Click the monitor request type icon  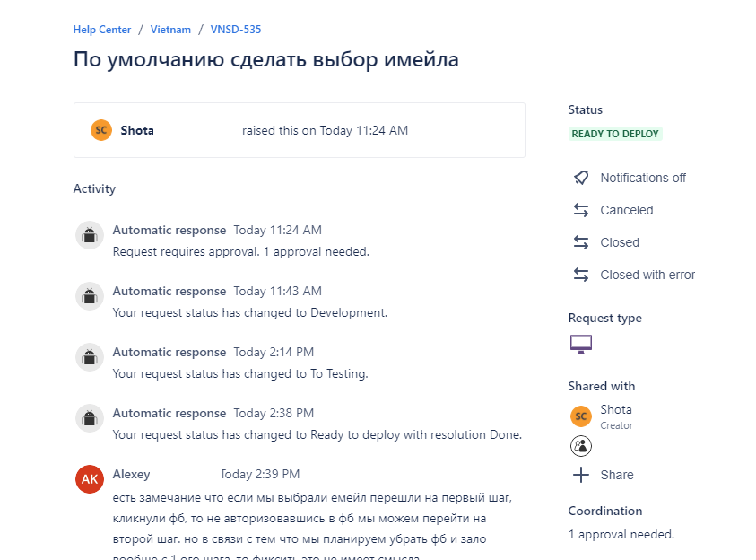coord(581,345)
